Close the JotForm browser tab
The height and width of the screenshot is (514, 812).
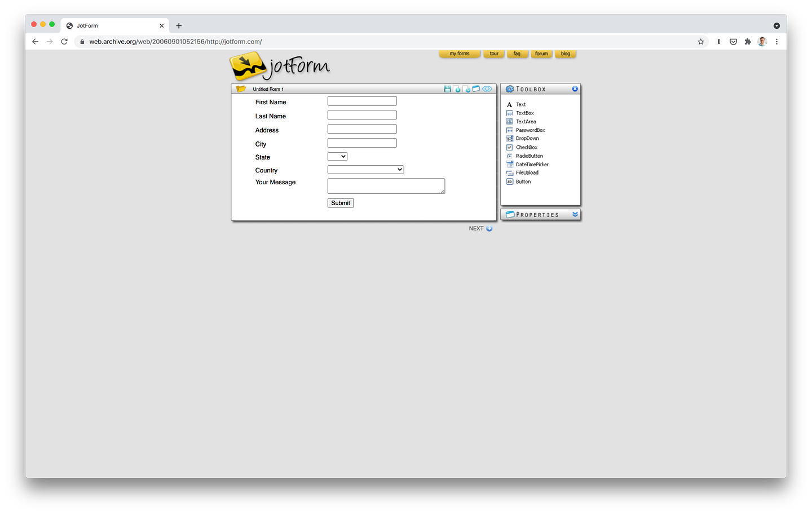[162, 26]
